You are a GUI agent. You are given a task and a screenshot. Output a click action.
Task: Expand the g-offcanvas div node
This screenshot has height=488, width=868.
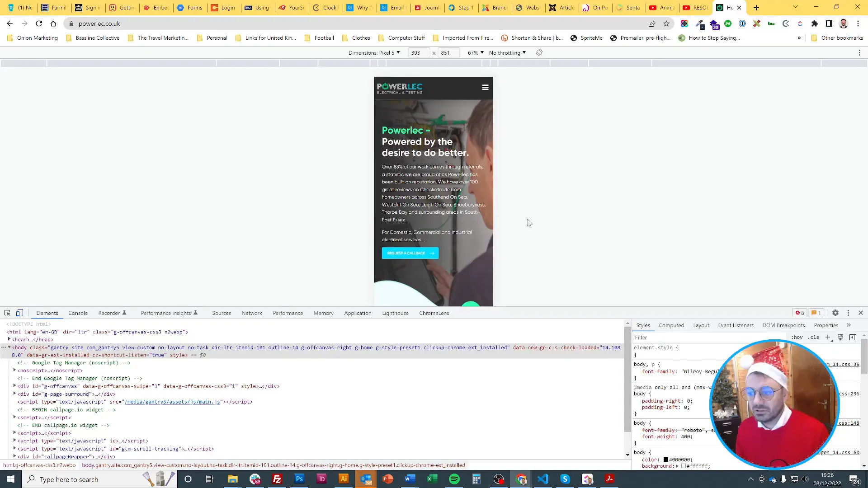coord(14,386)
